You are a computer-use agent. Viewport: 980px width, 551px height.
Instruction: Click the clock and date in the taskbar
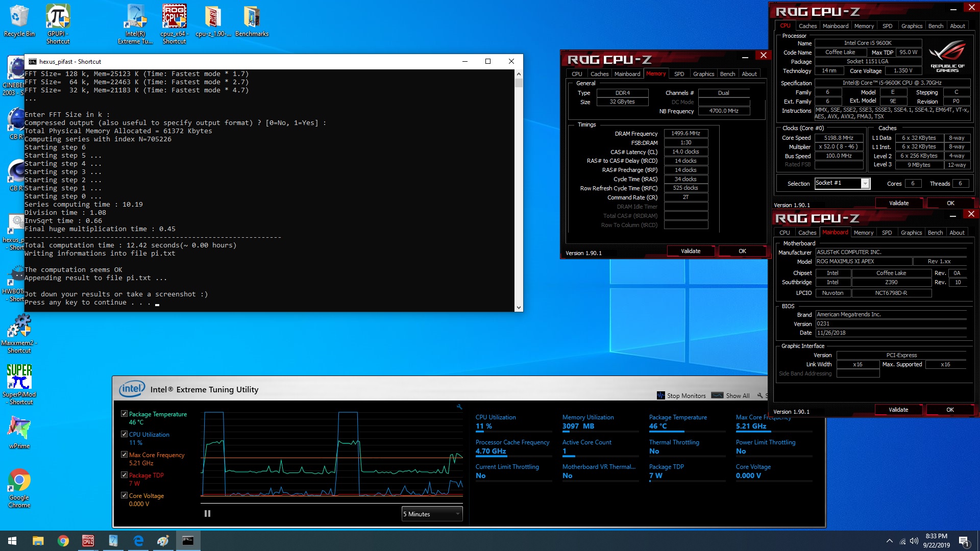(936, 541)
